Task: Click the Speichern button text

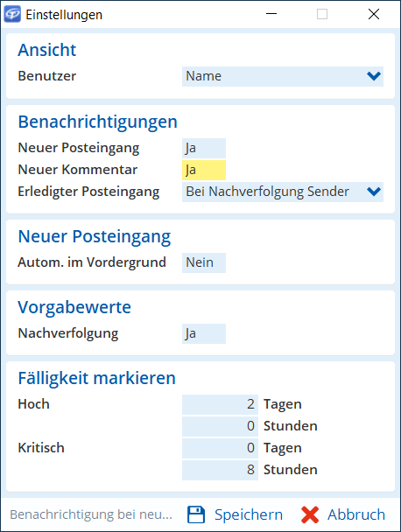Action: [x=249, y=514]
